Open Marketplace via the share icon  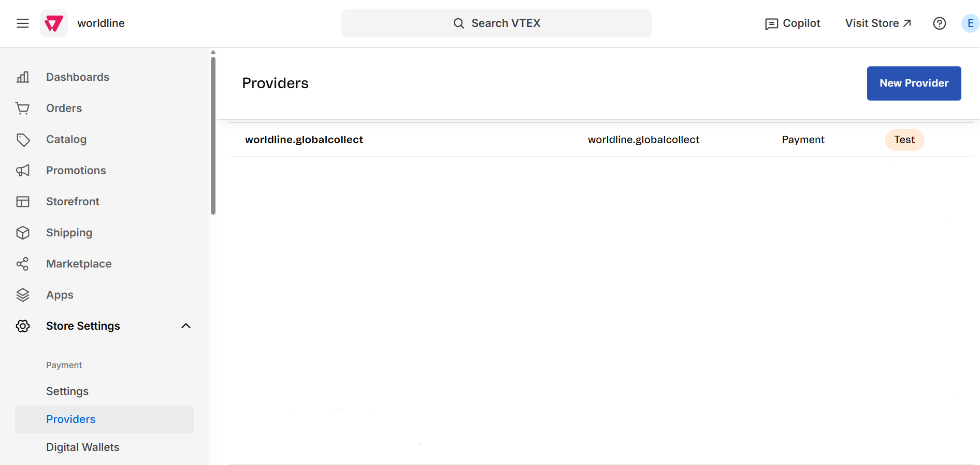tap(23, 263)
